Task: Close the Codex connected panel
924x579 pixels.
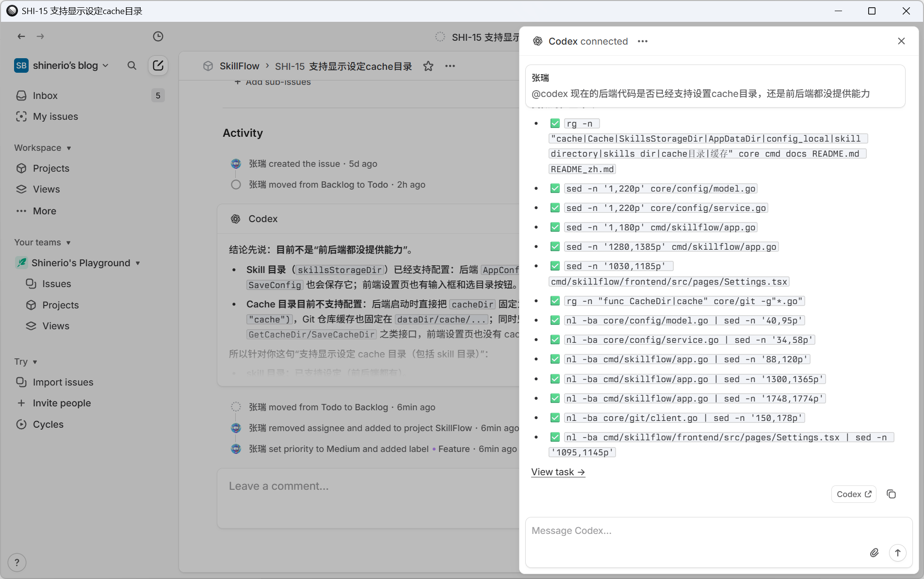Action: [x=901, y=41]
